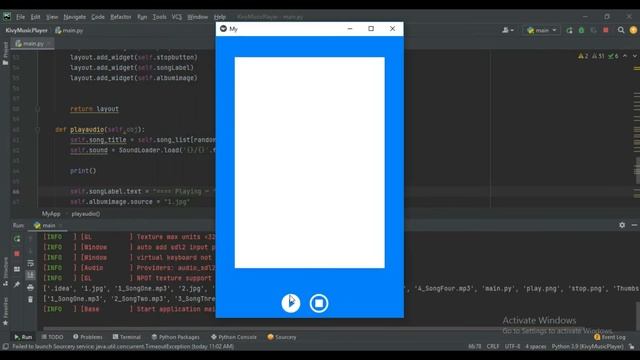Toggle soft-wrap icon in Run panel
Screen dimensions: 640x360
click(x=30, y=263)
